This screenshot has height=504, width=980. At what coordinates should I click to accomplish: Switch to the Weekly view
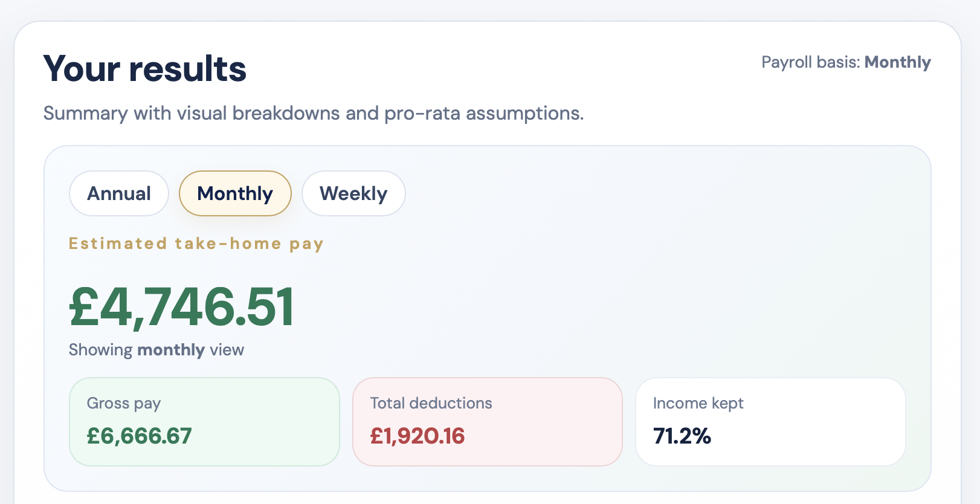(x=353, y=193)
